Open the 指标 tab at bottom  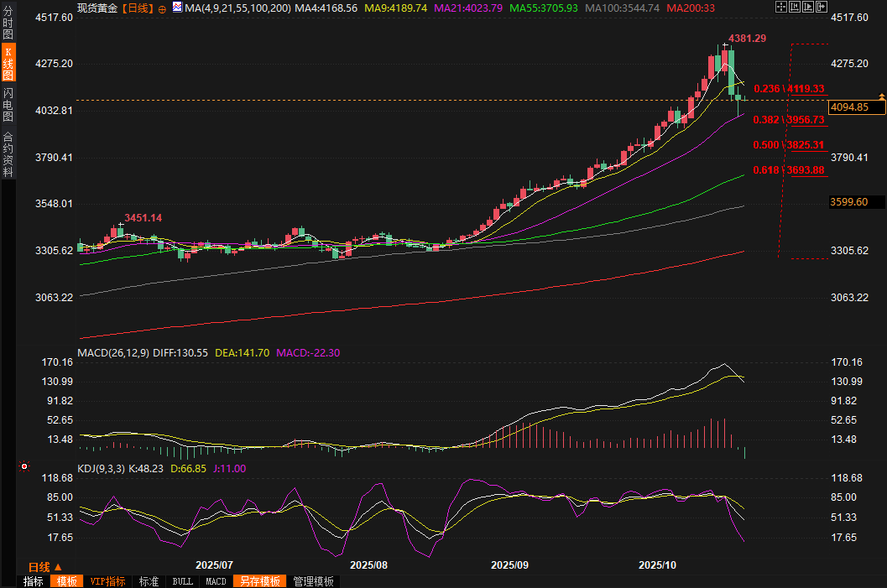coord(34,581)
